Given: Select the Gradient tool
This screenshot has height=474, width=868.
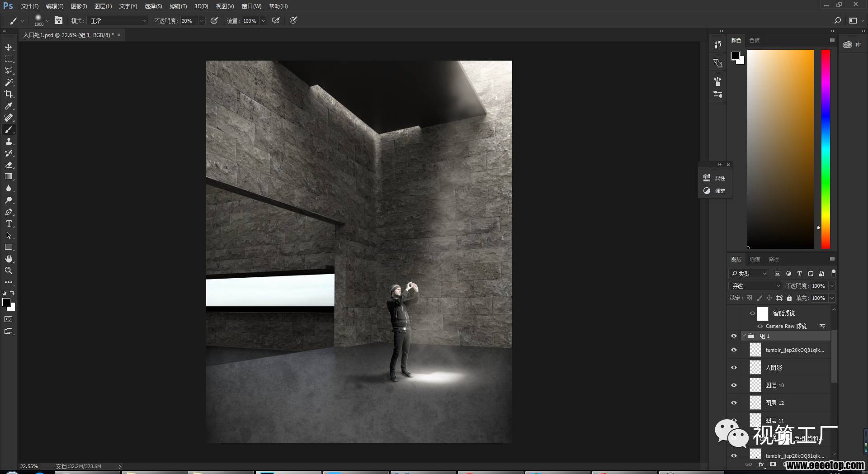Looking at the screenshot, I should 9,177.
